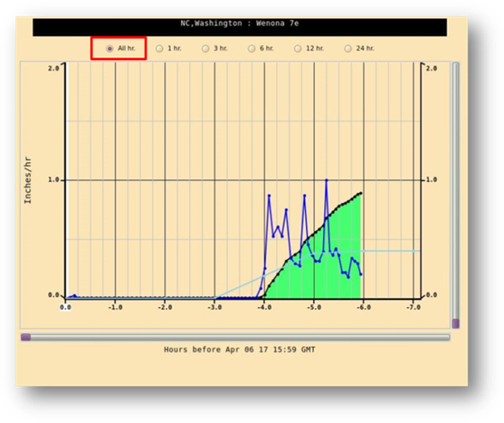Click the highest blue peak at 1.0 inches/hr

[327, 180]
